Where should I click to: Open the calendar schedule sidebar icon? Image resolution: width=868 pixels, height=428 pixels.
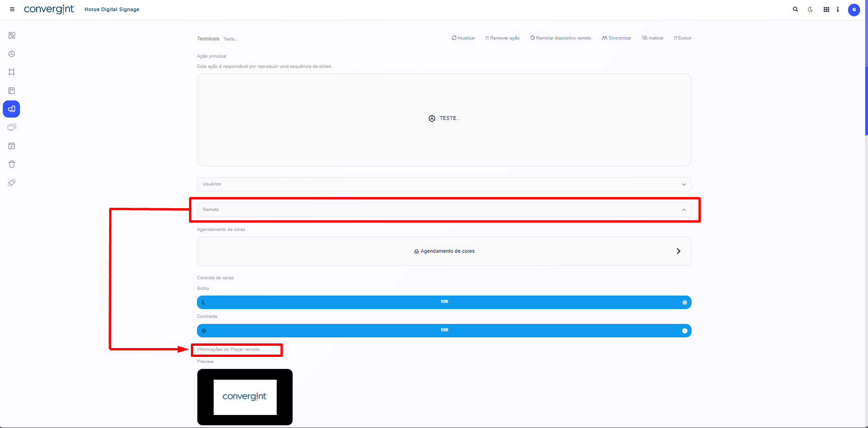[x=12, y=146]
